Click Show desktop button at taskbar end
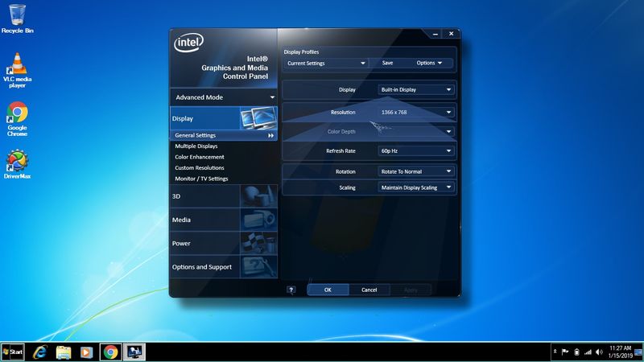This screenshot has width=644, height=362. click(x=638, y=352)
